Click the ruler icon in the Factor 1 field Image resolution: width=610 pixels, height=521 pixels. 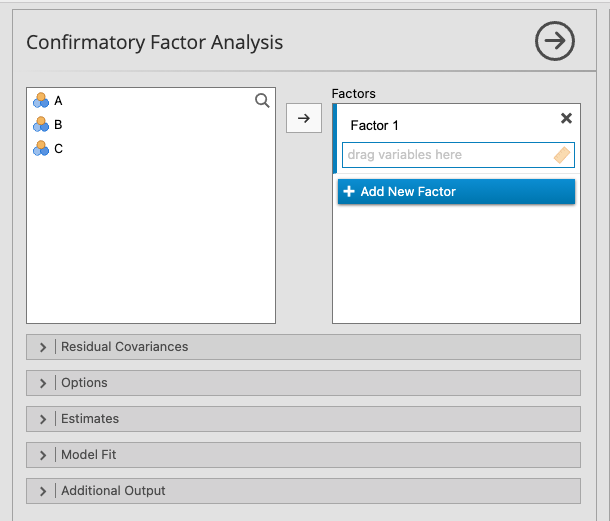[561, 155]
